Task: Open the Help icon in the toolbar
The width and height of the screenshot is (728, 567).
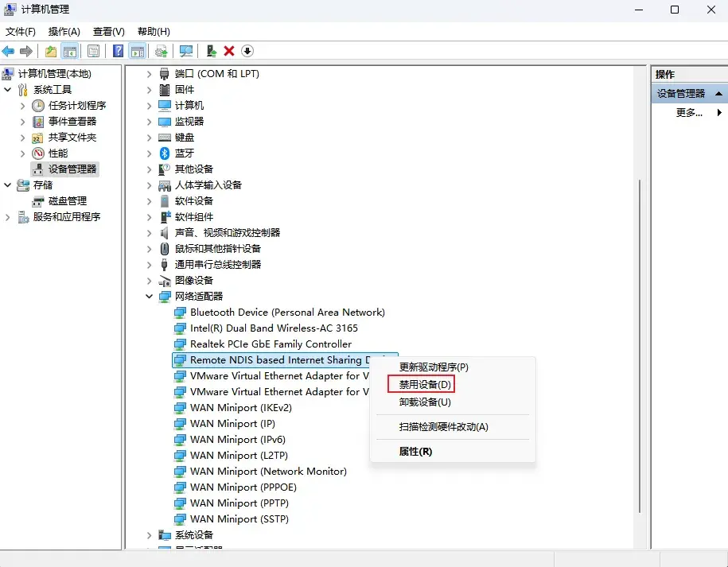Action: tap(116, 51)
